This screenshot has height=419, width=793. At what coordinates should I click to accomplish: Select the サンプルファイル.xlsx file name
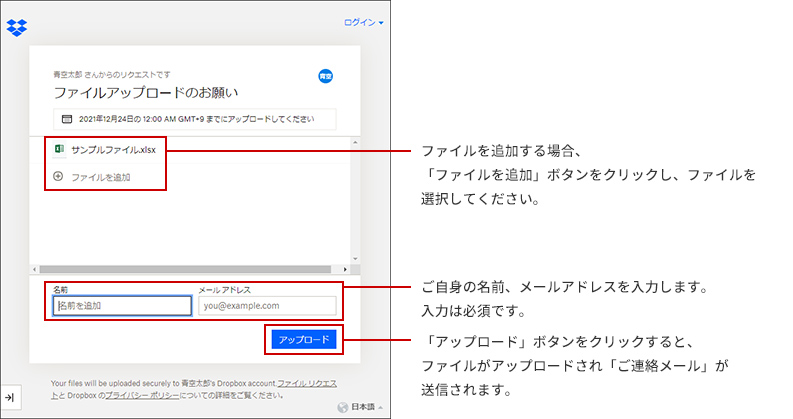tap(113, 149)
